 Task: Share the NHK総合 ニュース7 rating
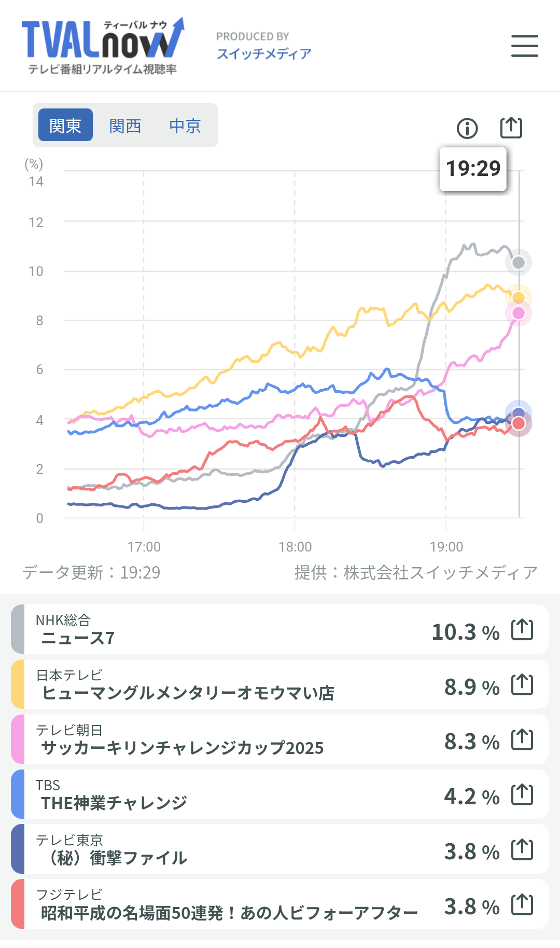coord(522,629)
